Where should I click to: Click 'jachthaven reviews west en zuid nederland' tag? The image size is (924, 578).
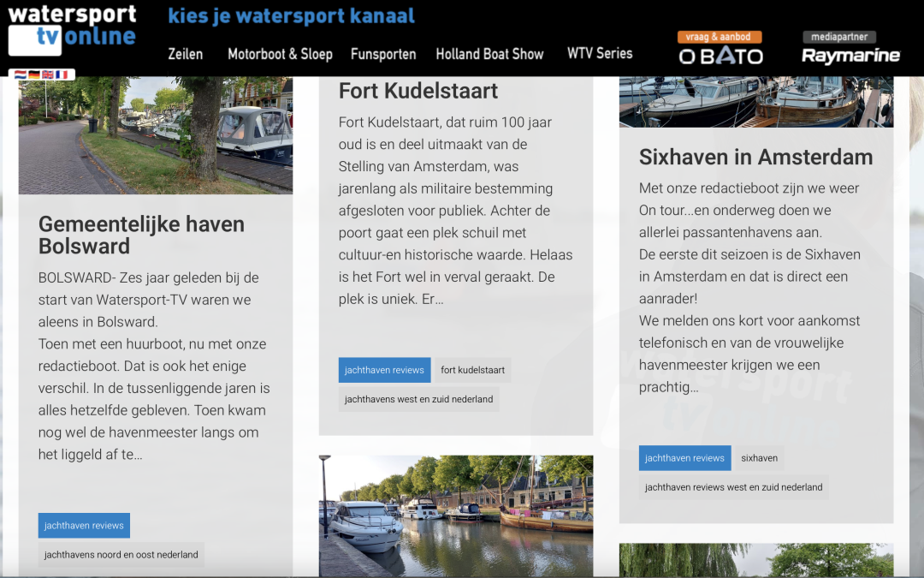(x=734, y=487)
